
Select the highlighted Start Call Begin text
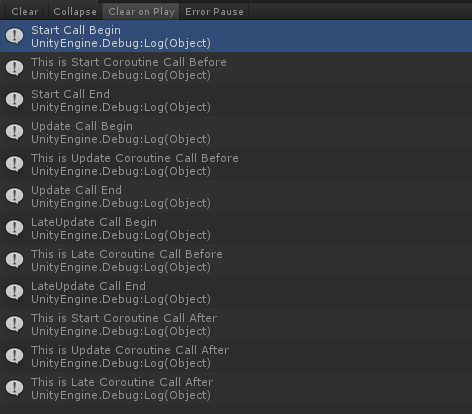point(76,30)
